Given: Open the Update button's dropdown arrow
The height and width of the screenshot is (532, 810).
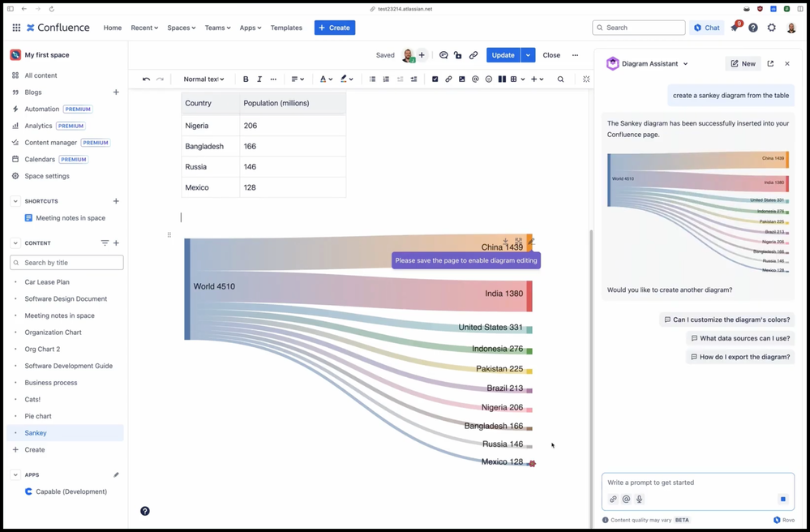Looking at the screenshot, I should pos(528,55).
